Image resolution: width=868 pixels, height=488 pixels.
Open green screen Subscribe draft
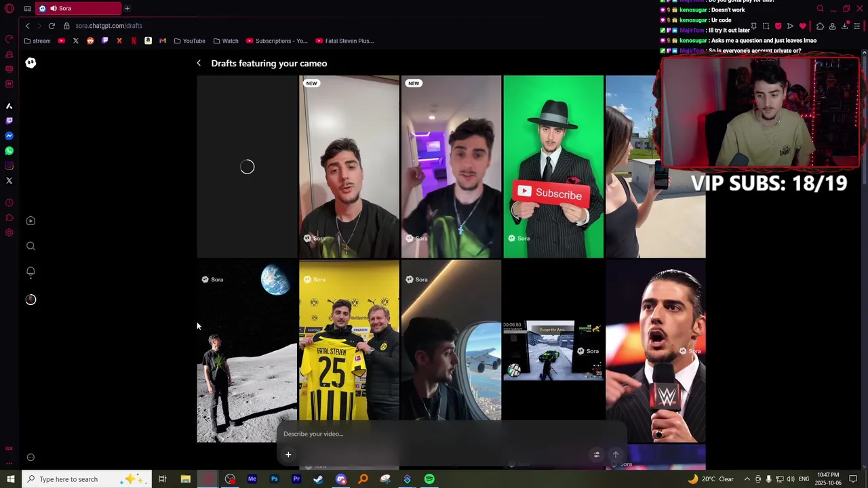(553, 167)
